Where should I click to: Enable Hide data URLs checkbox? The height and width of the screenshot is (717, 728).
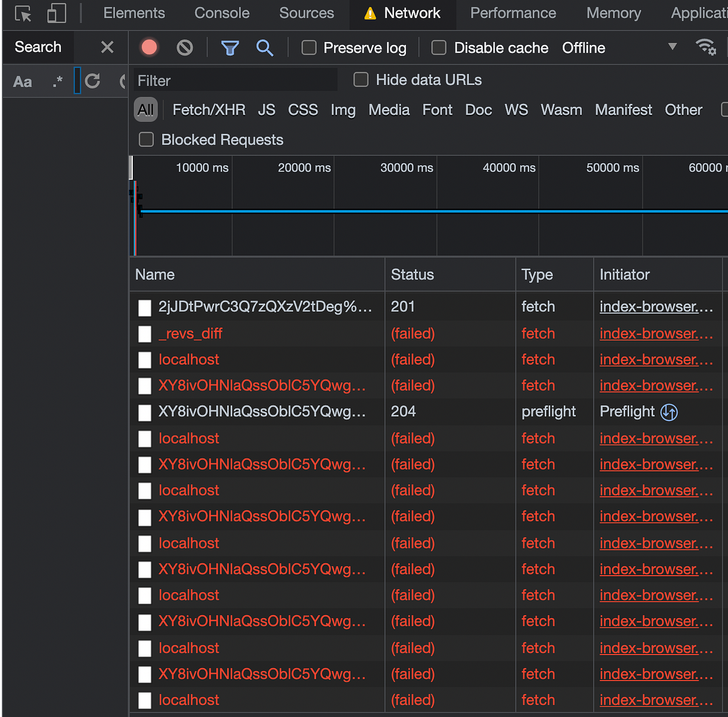point(361,79)
